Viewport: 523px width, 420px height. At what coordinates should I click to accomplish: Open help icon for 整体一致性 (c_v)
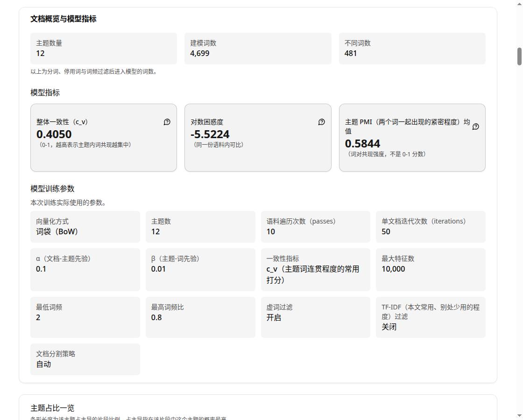tap(167, 122)
